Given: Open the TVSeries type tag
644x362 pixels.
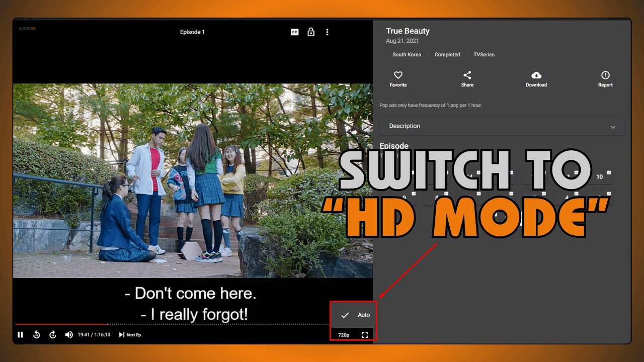Looking at the screenshot, I should (x=484, y=54).
